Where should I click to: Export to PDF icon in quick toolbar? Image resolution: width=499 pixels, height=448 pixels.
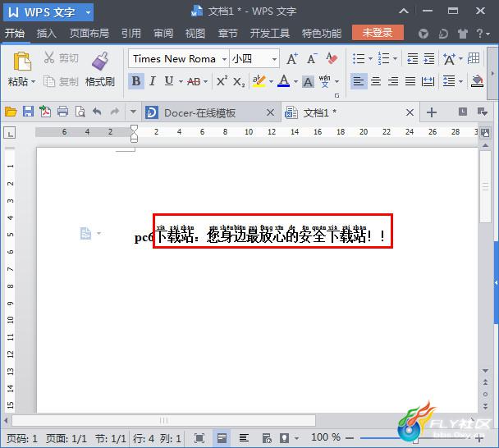click(45, 112)
